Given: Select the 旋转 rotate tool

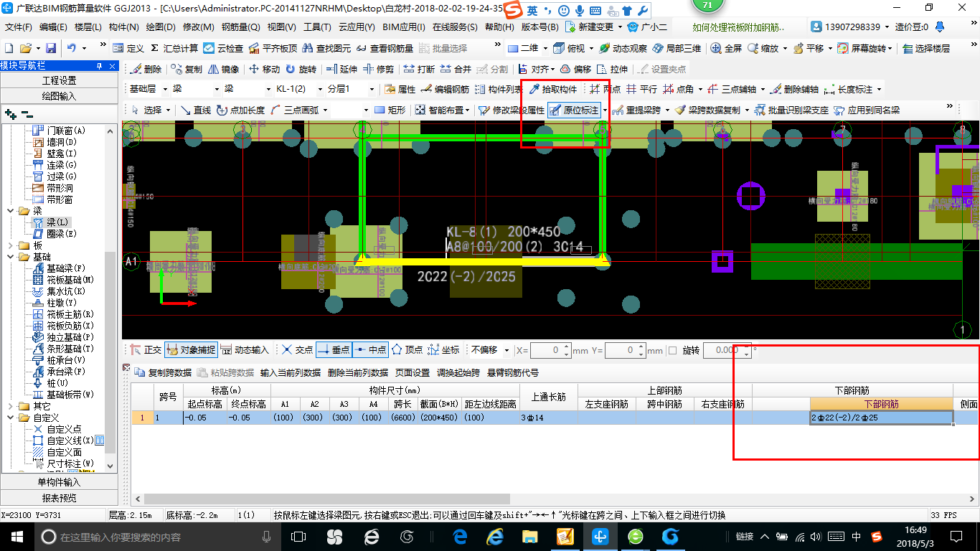Looking at the screenshot, I should tap(301, 70).
